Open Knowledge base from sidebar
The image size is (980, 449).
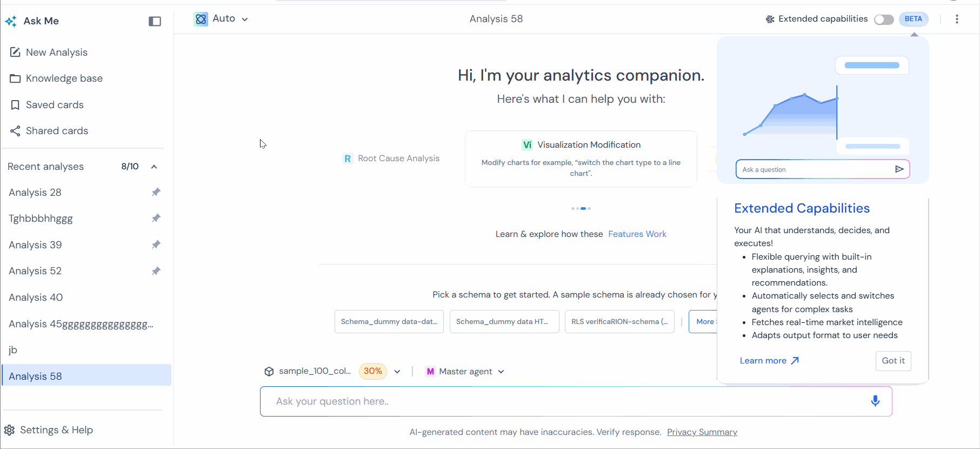click(64, 78)
